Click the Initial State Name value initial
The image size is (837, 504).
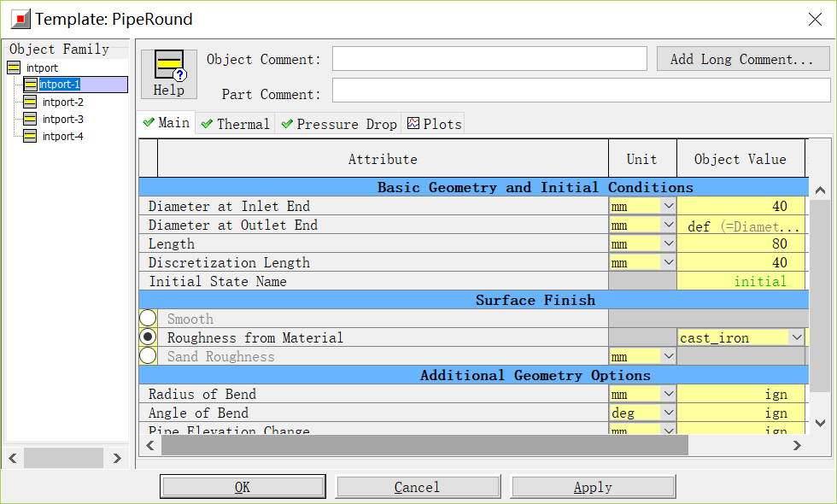point(741,281)
